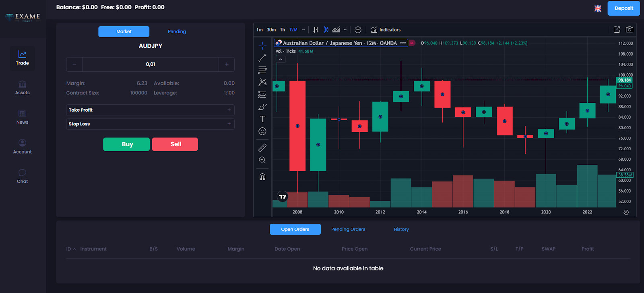Click the green Buy button

coord(126,144)
